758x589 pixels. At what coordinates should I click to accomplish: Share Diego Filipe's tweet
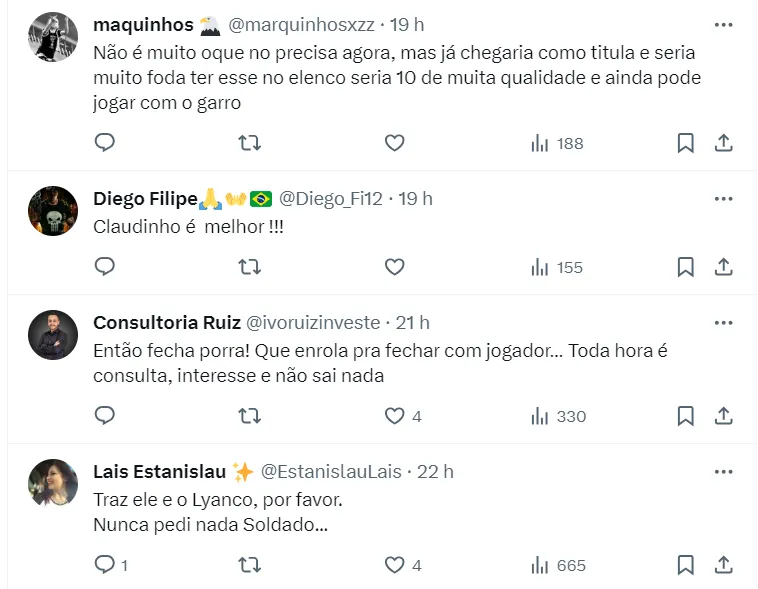(x=723, y=267)
